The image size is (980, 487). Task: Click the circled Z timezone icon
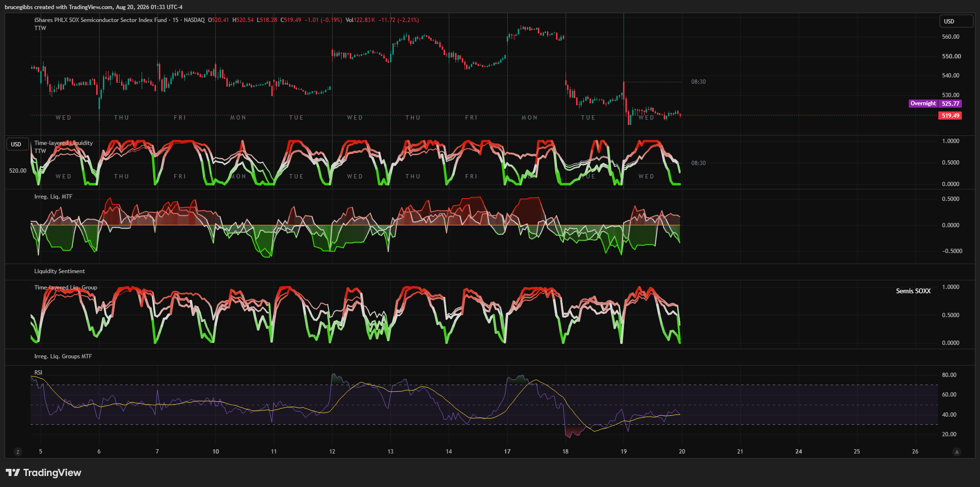18,452
